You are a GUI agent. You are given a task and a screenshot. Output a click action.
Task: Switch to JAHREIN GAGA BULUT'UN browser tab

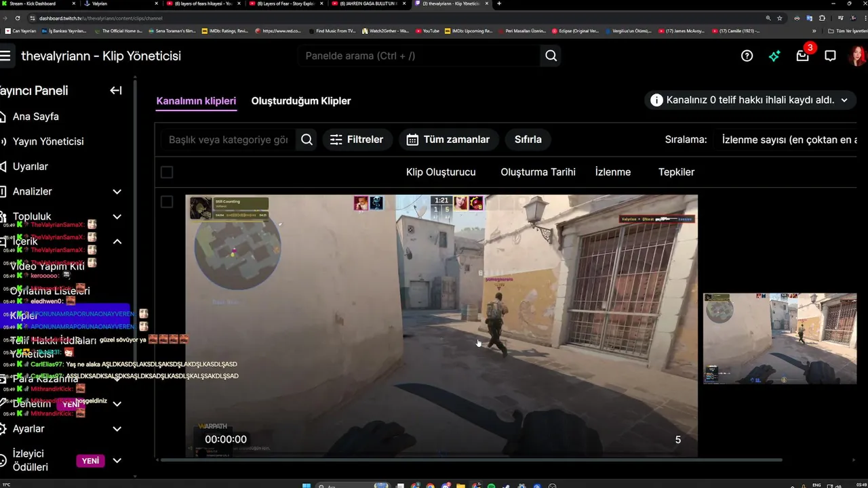click(370, 3)
